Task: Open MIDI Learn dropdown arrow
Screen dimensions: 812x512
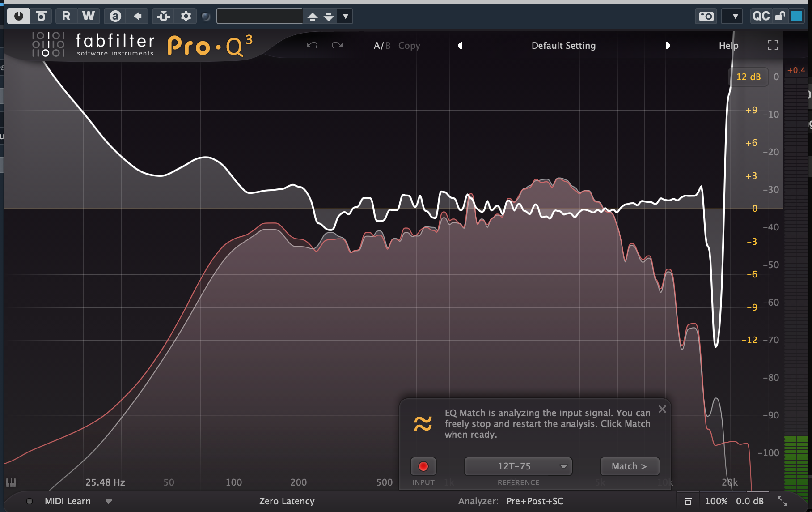Action: [x=109, y=502]
